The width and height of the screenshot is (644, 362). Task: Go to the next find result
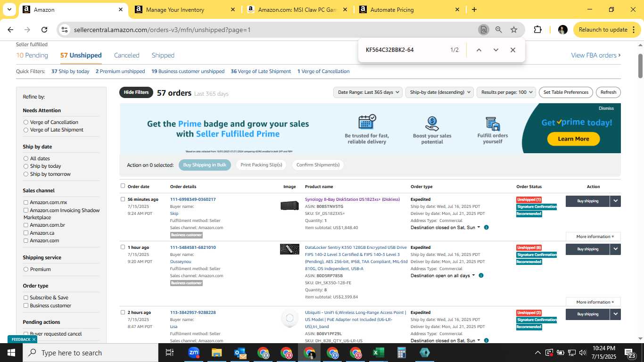(495, 50)
